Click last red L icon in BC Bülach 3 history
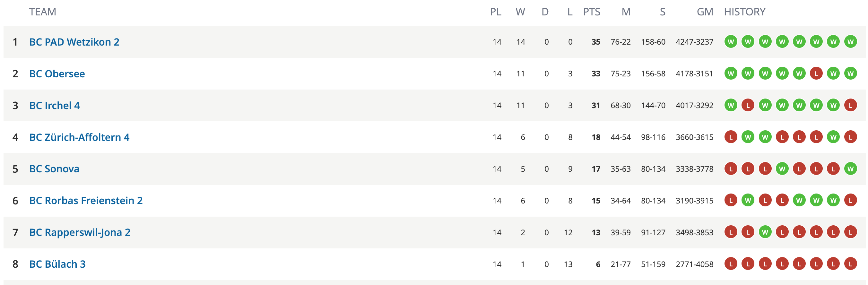Screen dimensions: 868x285 pos(850,264)
